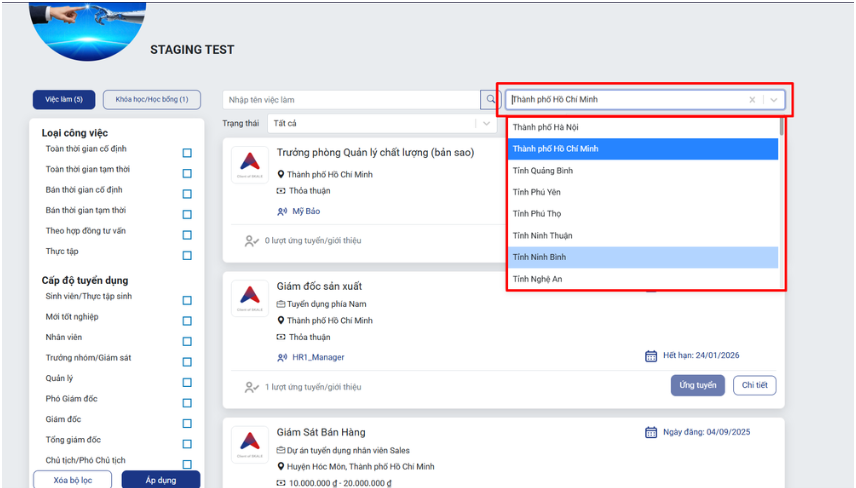
Task: Switch to the Việc làm (5) tab
Action: pos(64,100)
